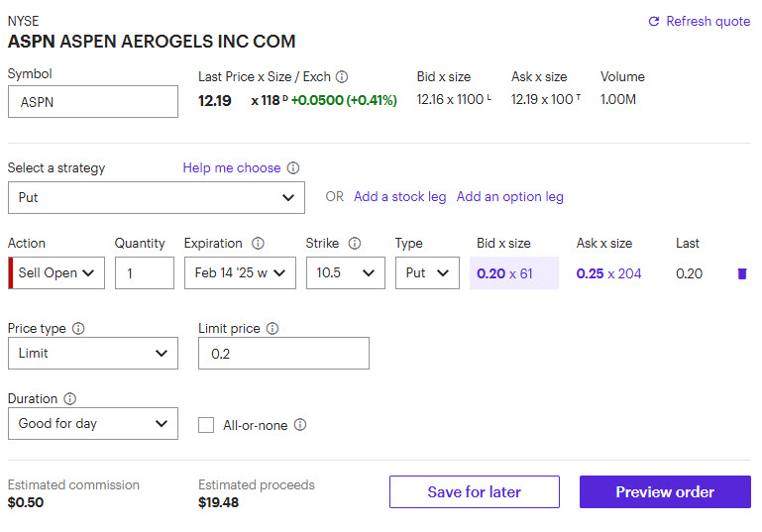762x532 pixels.
Task: Click info icon next to Help me choose
Action: coord(293,168)
